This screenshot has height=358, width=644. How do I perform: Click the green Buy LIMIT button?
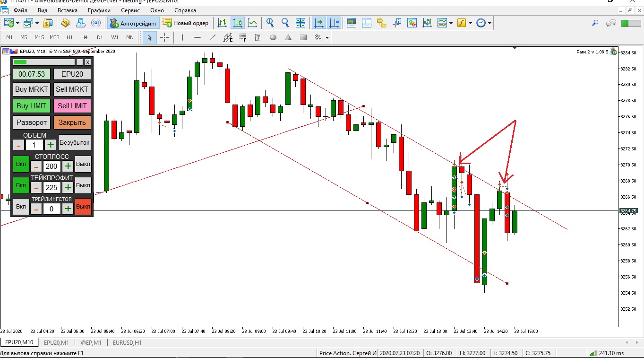point(32,106)
